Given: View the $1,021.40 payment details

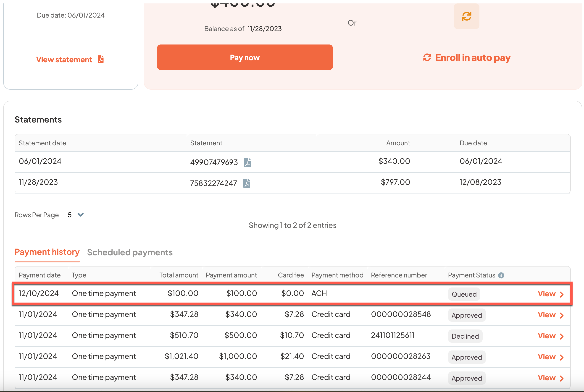Looking at the screenshot, I should [547, 357].
